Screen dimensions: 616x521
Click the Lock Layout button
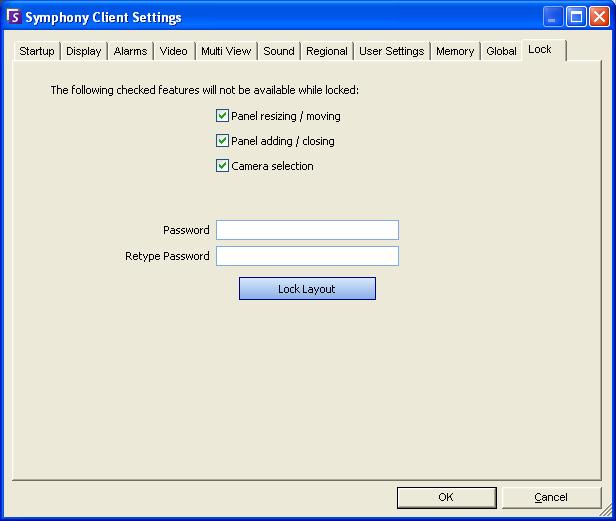[307, 289]
